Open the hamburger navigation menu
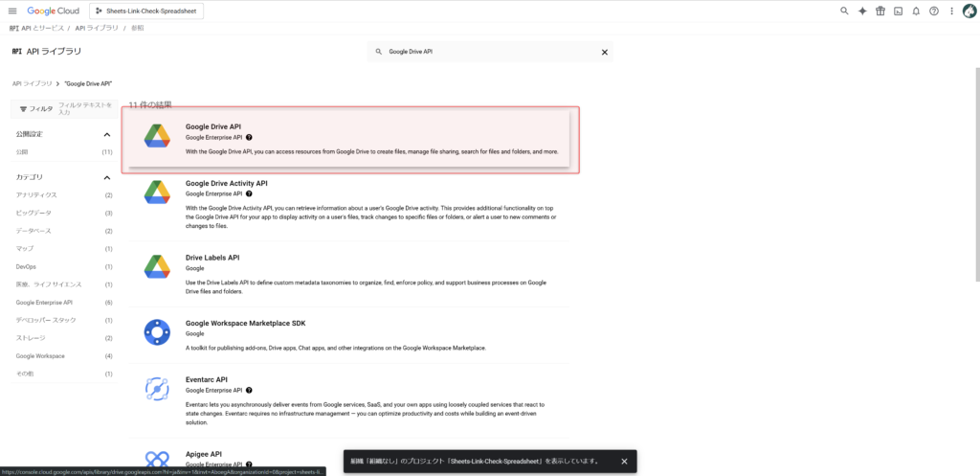980x476 pixels. pyautogui.click(x=11, y=11)
